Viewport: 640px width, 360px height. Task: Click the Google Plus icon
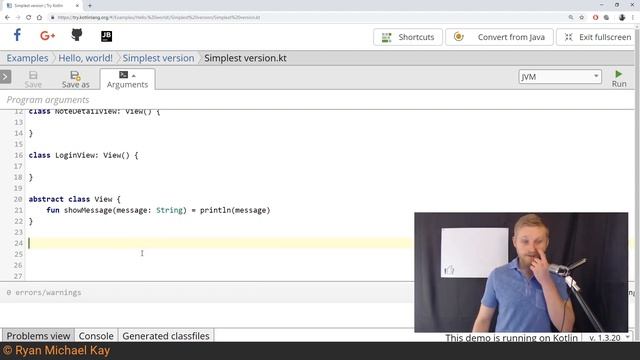[47, 36]
